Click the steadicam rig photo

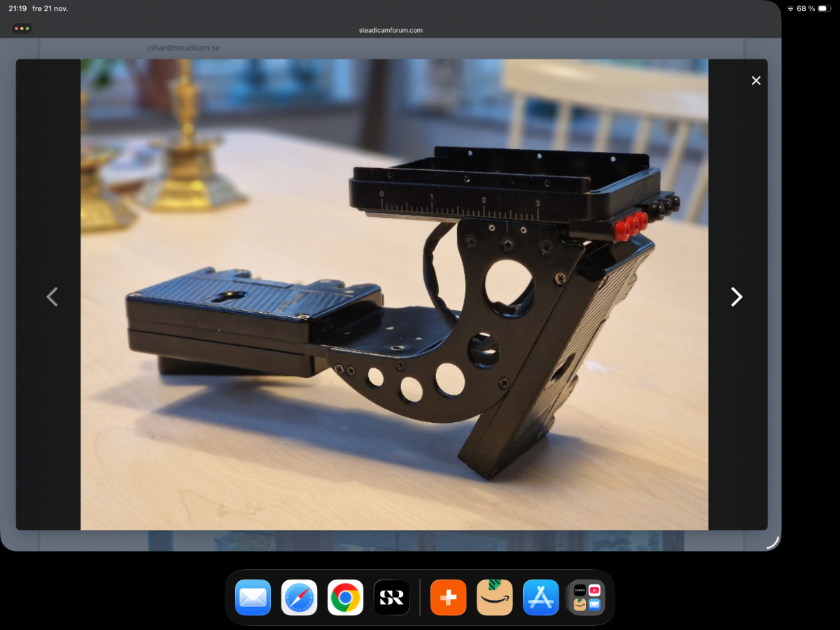(394, 294)
